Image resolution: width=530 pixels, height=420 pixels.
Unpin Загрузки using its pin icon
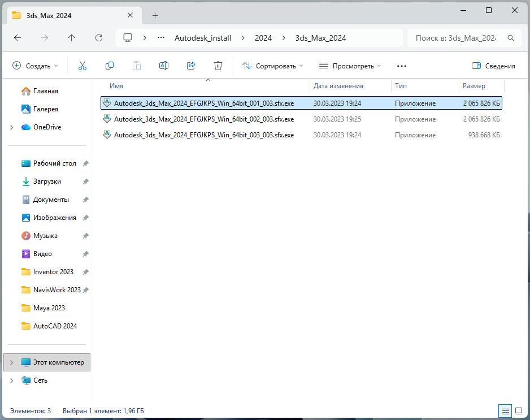86,181
